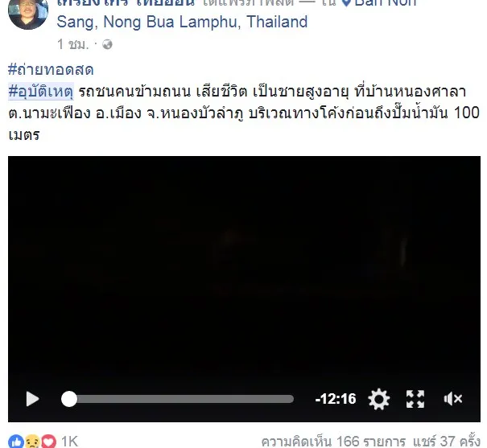
Task: Open the 1 ชม. post timestamp
Action: point(73,44)
